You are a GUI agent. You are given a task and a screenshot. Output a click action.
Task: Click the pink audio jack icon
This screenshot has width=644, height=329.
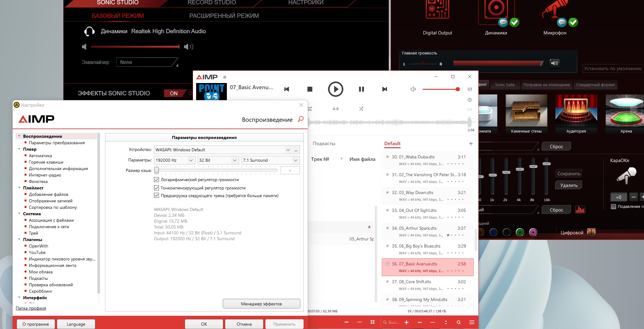(x=533, y=232)
